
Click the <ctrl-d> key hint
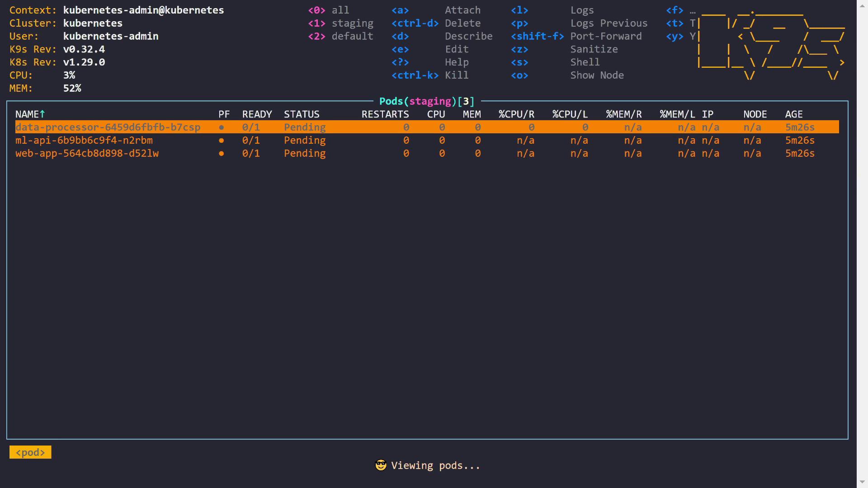(x=415, y=23)
